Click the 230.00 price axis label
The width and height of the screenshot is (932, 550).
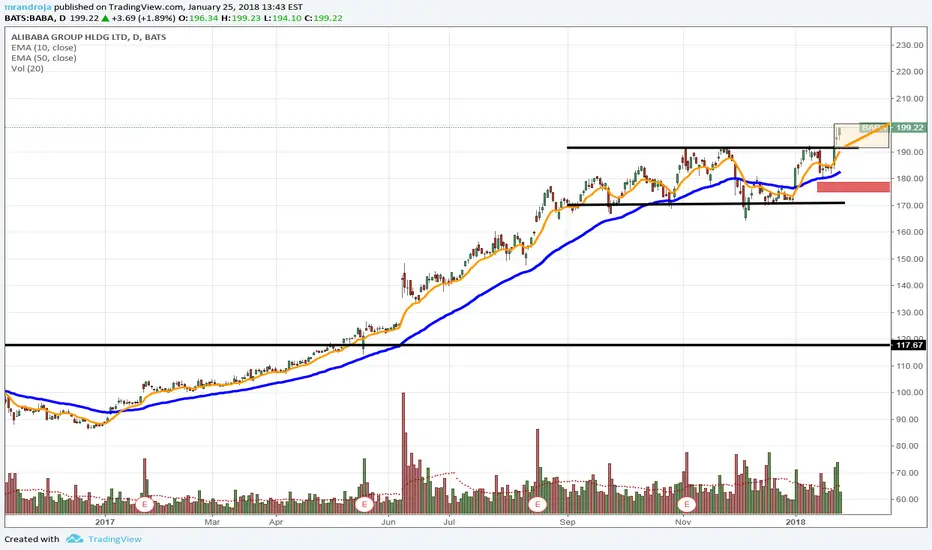pyautogui.click(x=910, y=45)
